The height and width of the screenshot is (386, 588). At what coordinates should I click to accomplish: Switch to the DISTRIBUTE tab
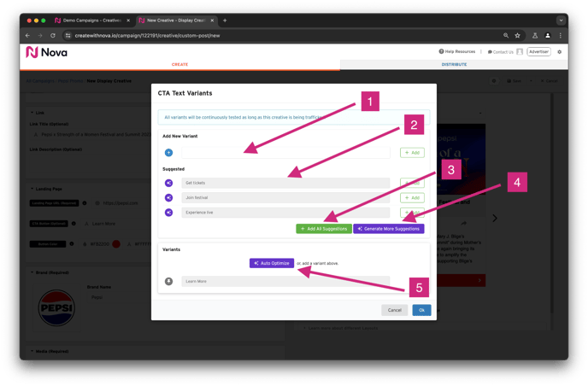point(454,65)
